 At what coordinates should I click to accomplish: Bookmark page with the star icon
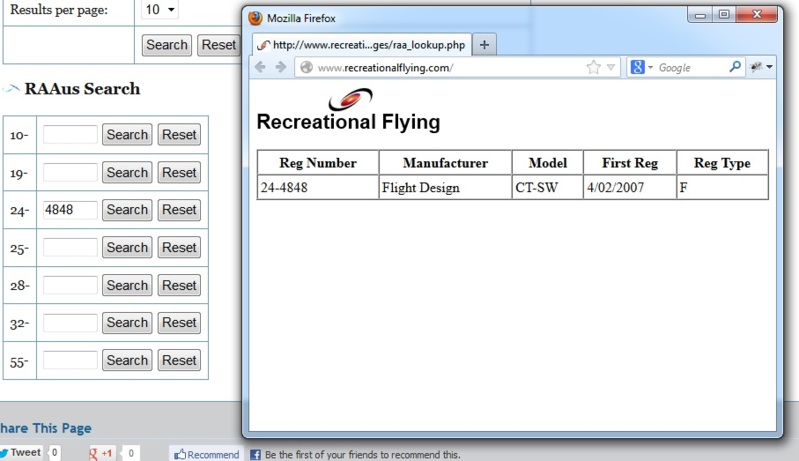pos(593,67)
